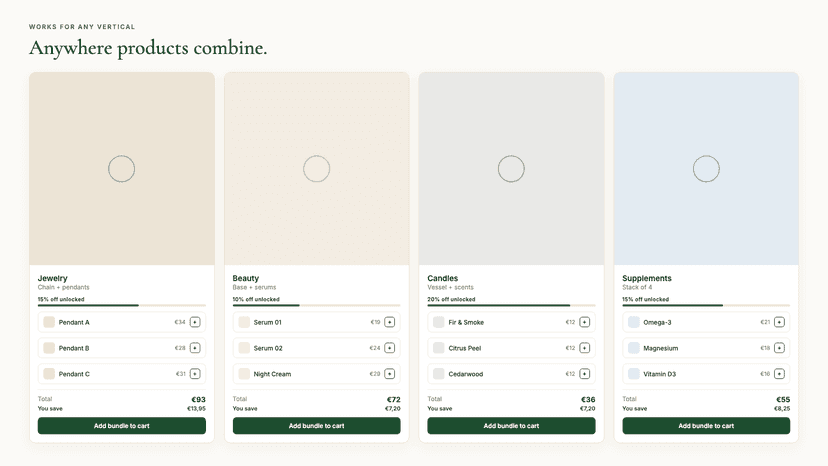The height and width of the screenshot is (466, 828).
Task: Add Pendant C using the plus icon
Action: pos(195,374)
